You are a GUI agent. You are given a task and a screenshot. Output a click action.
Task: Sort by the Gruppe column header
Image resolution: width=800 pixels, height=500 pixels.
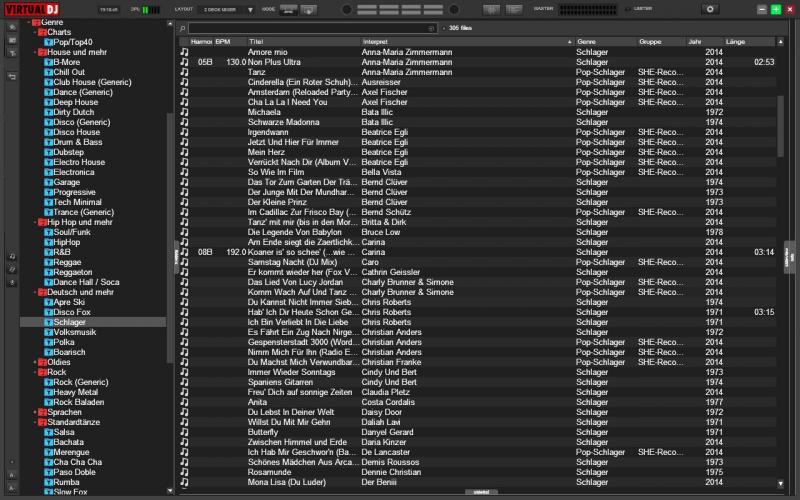[x=661, y=42]
